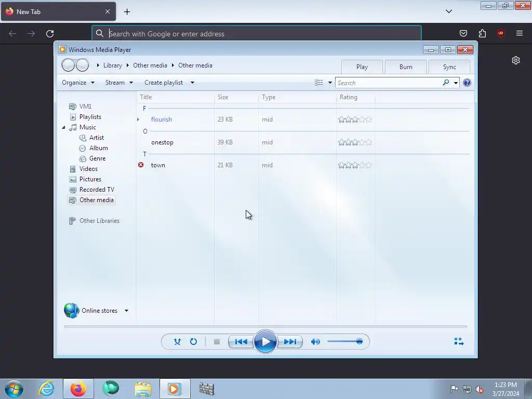Select Pictures library
Screen dimensions: 532x399
(90, 179)
